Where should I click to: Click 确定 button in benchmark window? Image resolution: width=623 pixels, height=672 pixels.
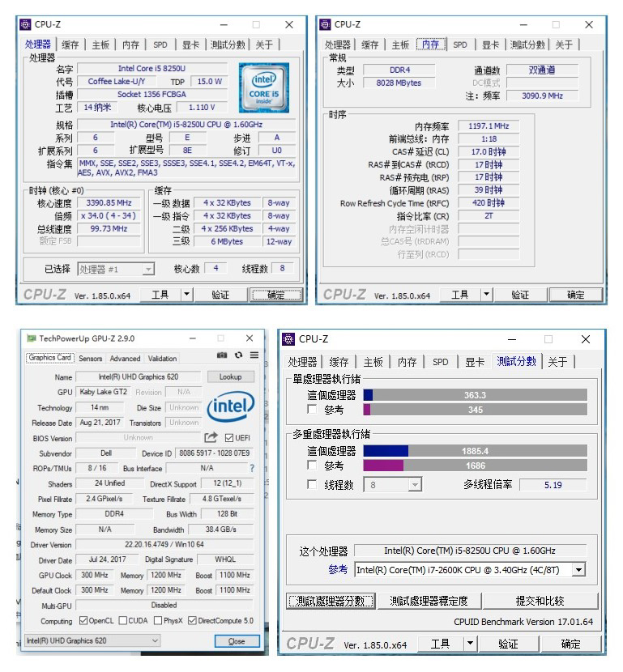pyautogui.click(x=570, y=644)
